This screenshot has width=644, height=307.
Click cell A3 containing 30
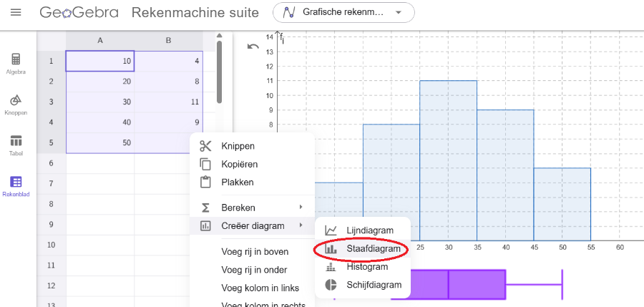(100, 102)
